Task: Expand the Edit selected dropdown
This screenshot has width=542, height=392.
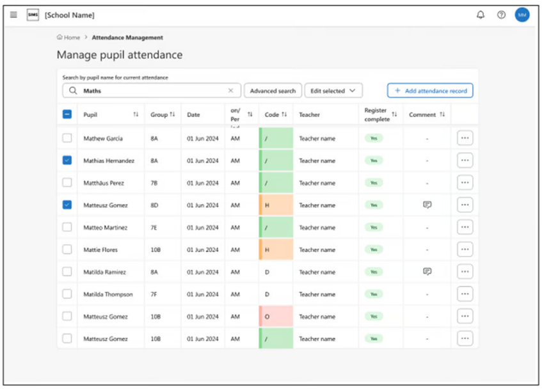Action: tap(333, 91)
